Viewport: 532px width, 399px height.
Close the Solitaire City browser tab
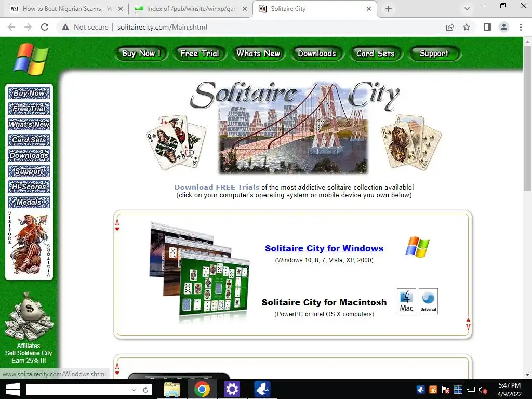(369, 9)
